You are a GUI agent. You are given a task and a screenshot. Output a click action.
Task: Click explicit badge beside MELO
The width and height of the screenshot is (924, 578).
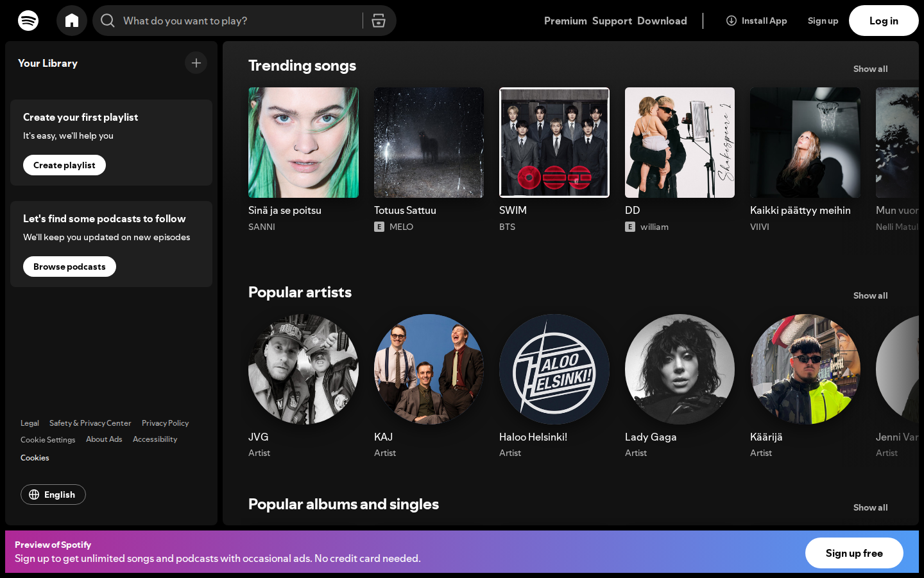coord(379,227)
